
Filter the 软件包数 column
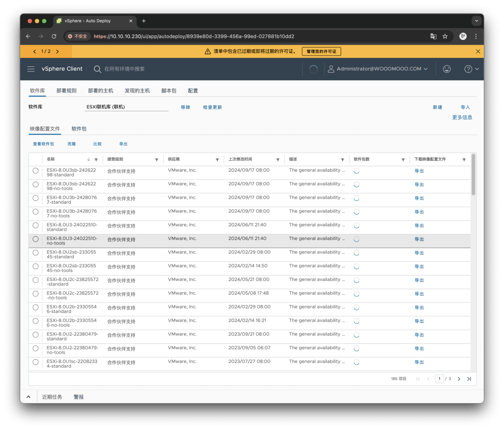(403, 160)
